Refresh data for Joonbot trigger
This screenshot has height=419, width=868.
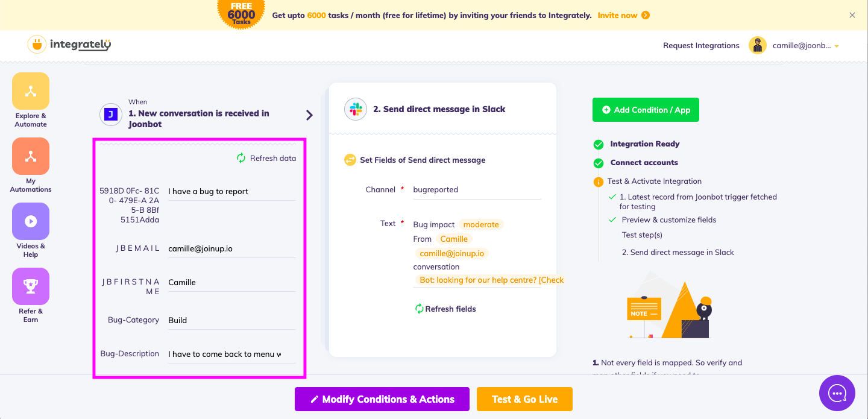[x=266, y=158]
